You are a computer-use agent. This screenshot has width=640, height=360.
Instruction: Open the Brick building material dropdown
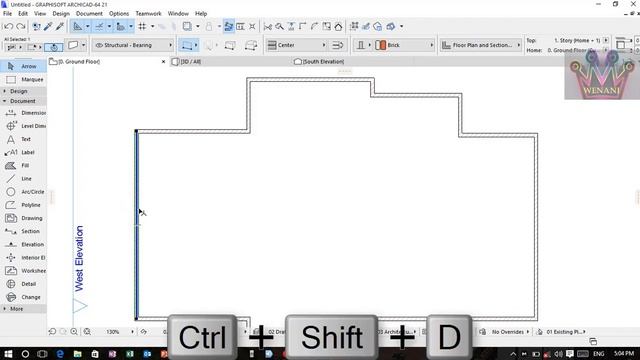405,45
